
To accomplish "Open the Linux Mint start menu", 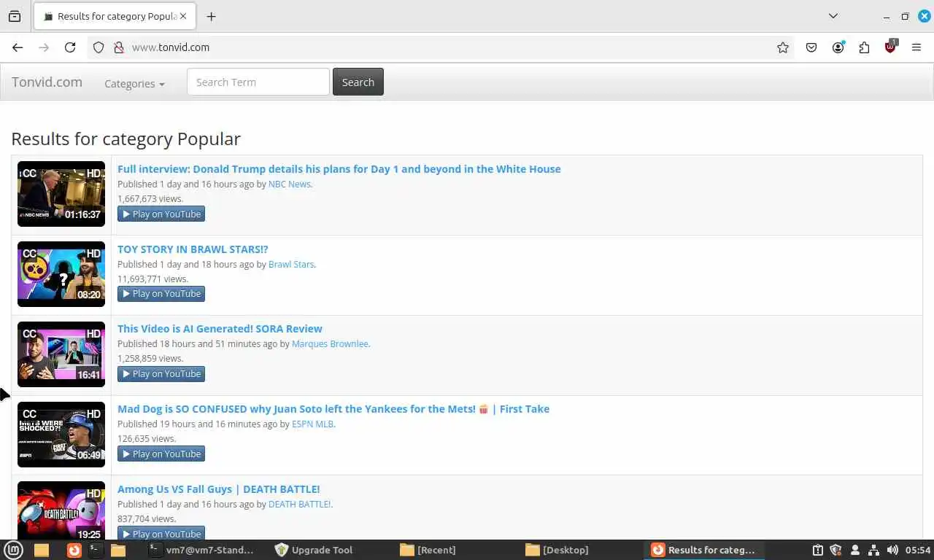I will pyautogui.click(x=14, y=550).
